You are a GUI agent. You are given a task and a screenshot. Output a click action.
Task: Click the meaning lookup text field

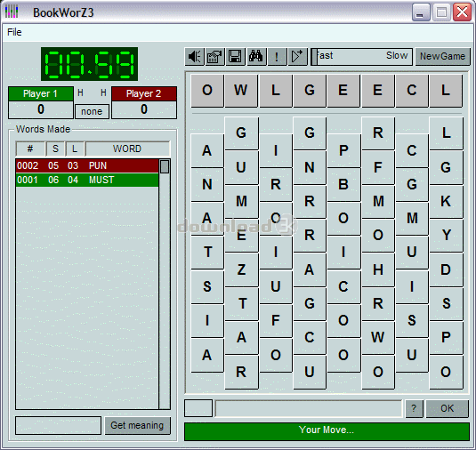pyautogui.click(x=58, y=425)
